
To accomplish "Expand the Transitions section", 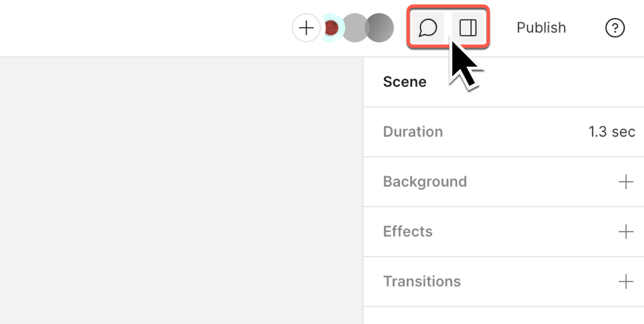I will click(x=422, y=281).
